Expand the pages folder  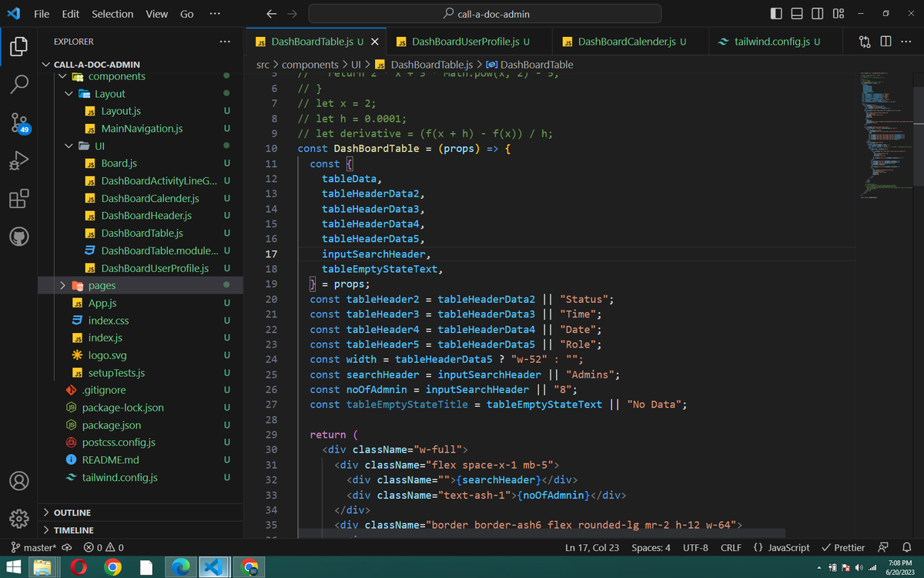tap(140, 285)
